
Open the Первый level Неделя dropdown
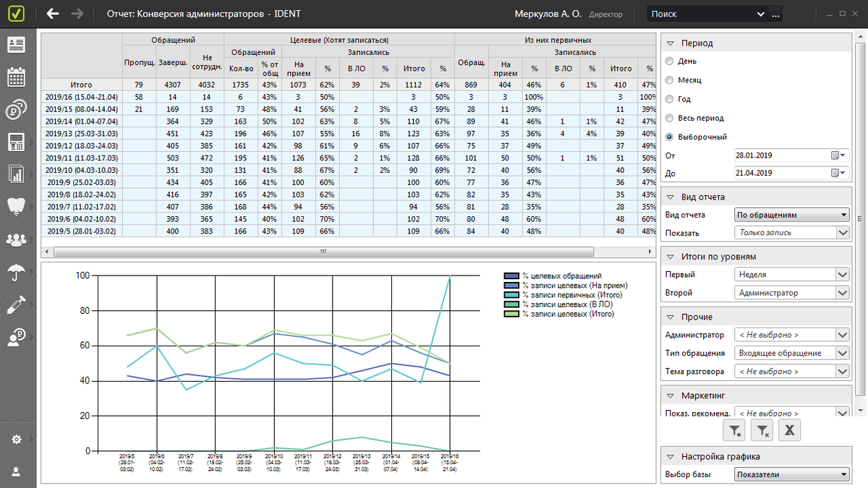pyautogui.click(x=791, y=275)
